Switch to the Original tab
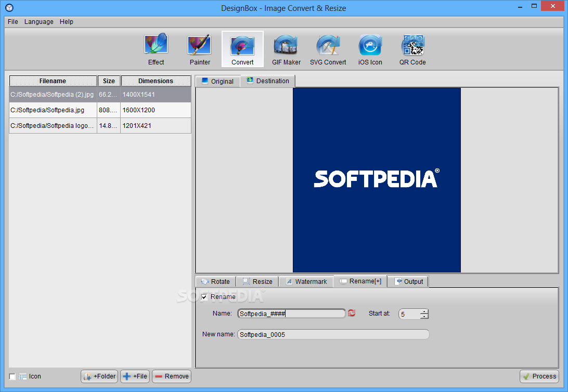 point(218,82)
